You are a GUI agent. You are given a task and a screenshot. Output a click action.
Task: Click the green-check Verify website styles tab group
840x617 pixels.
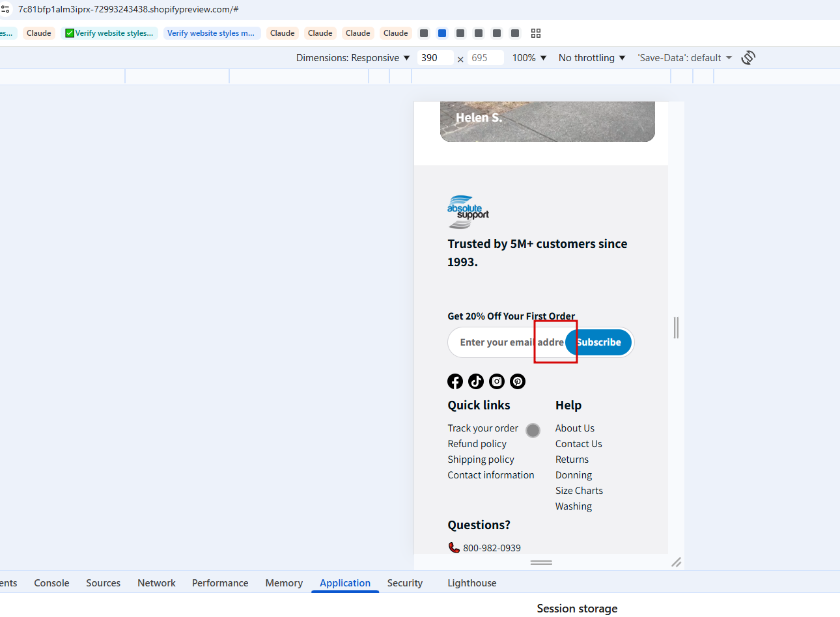109,33
